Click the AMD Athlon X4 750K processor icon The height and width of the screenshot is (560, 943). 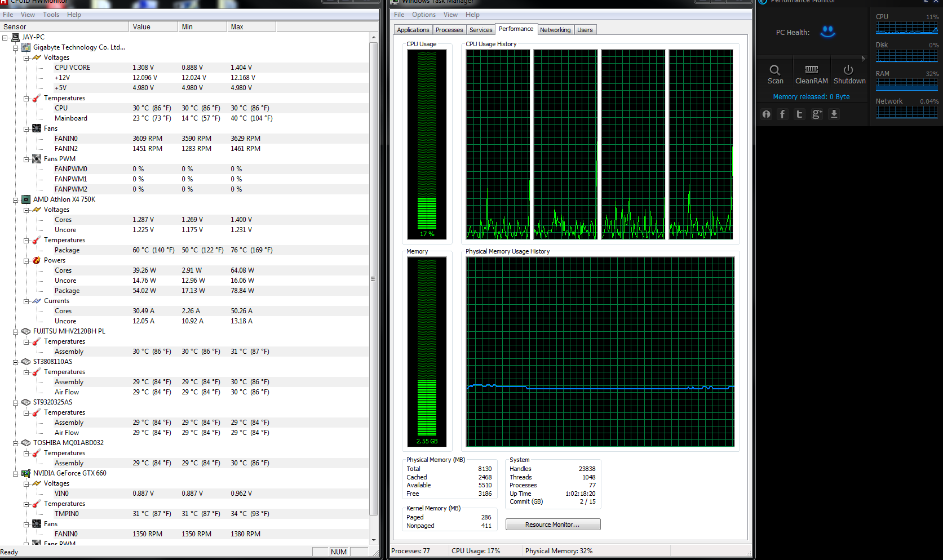pos(26,199)
